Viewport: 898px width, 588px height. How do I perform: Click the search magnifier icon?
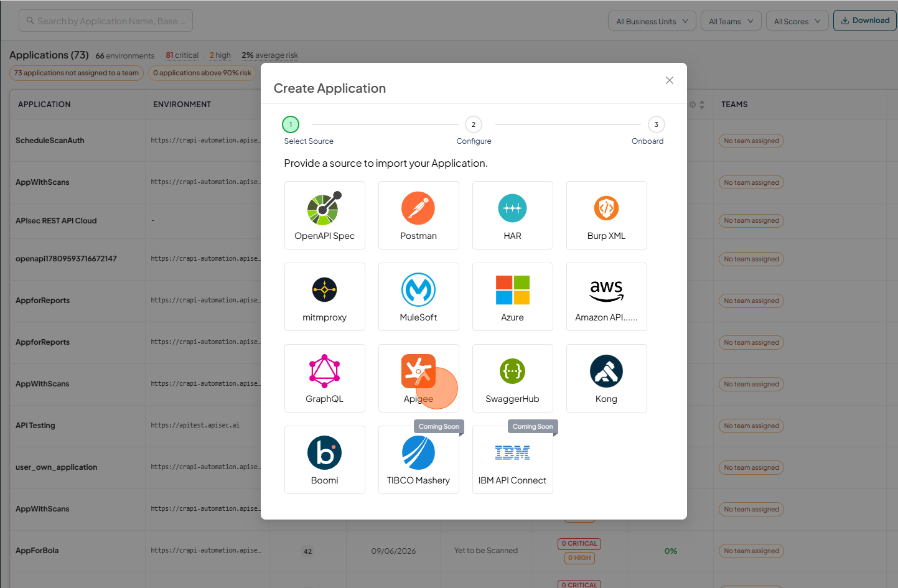[30, 21]
